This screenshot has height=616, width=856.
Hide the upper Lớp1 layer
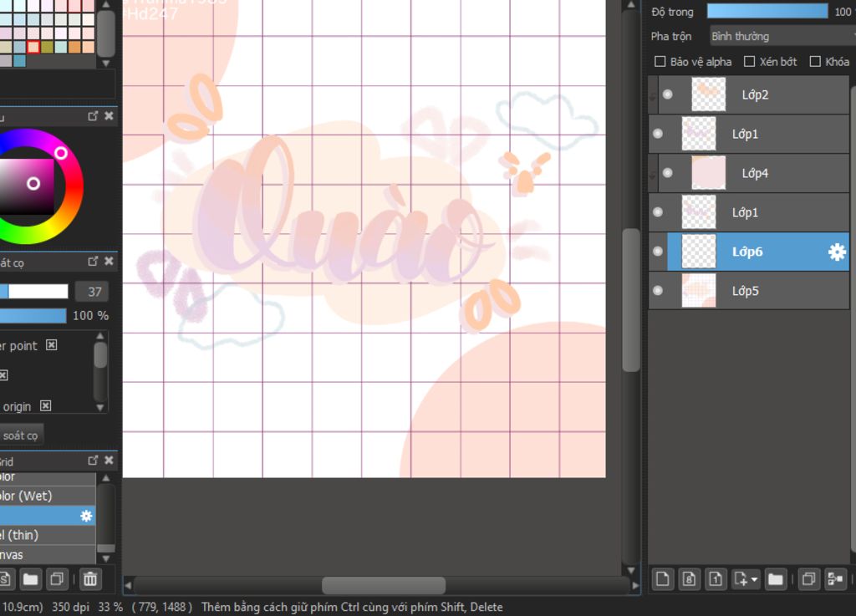tap(658, 134)
